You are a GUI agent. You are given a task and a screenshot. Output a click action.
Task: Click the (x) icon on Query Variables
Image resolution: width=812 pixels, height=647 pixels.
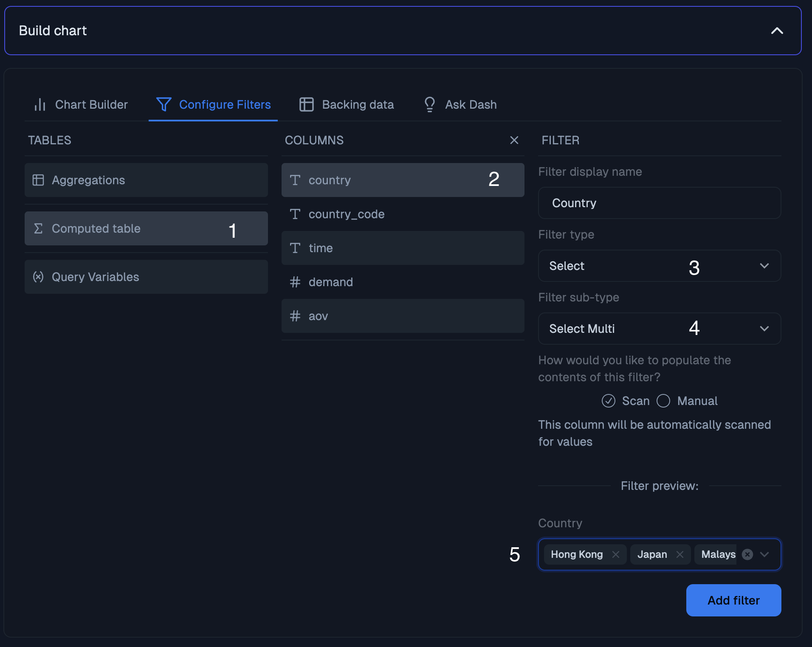pyautogui.click(x=38, y=277)
